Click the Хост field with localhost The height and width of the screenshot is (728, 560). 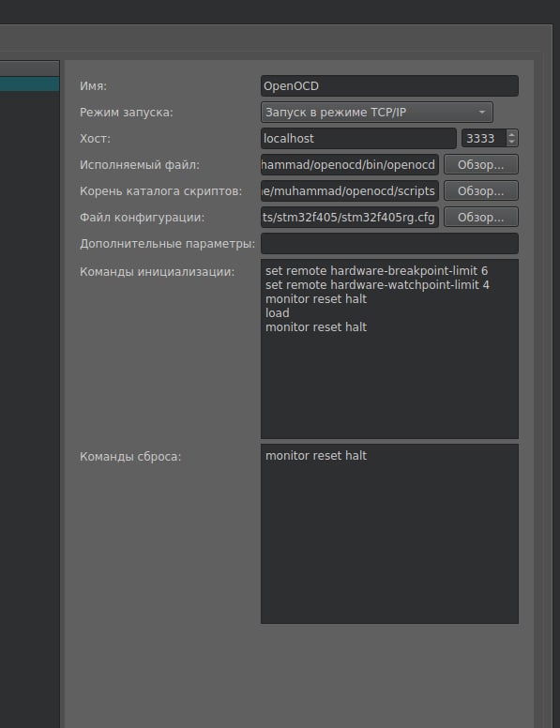[x=358, y=138]
